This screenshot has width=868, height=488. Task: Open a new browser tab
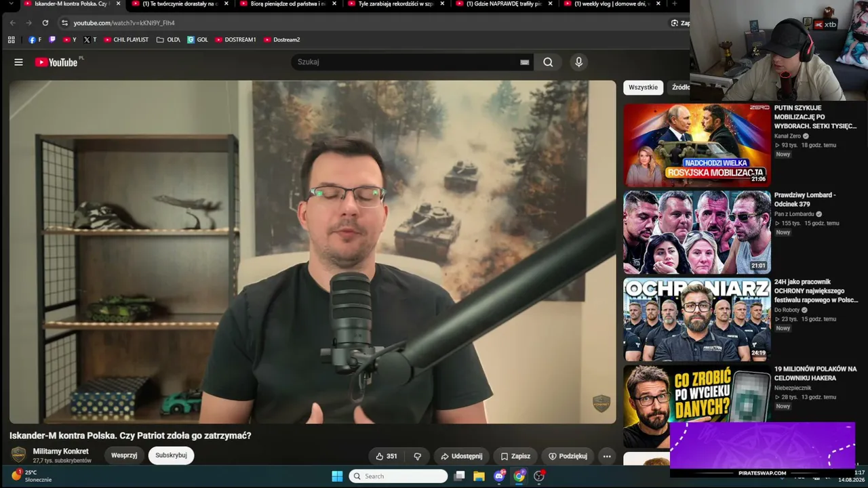click(x=674, y=3)
